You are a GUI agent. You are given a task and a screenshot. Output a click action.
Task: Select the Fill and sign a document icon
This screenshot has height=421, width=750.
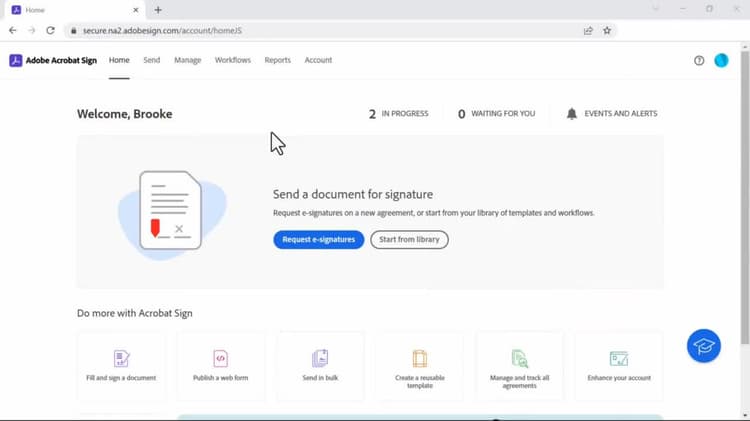click(x=121, y=358)
